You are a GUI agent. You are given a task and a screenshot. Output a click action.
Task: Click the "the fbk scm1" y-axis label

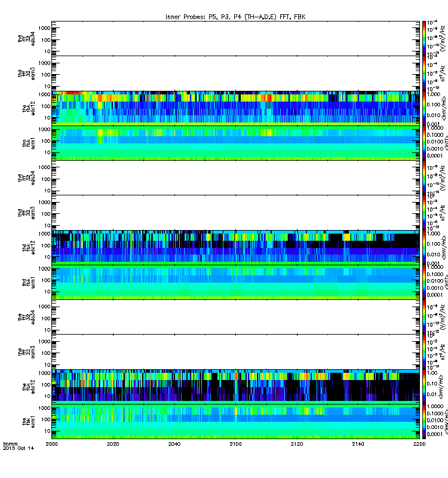pyautogui.click(x=29, y=422)
